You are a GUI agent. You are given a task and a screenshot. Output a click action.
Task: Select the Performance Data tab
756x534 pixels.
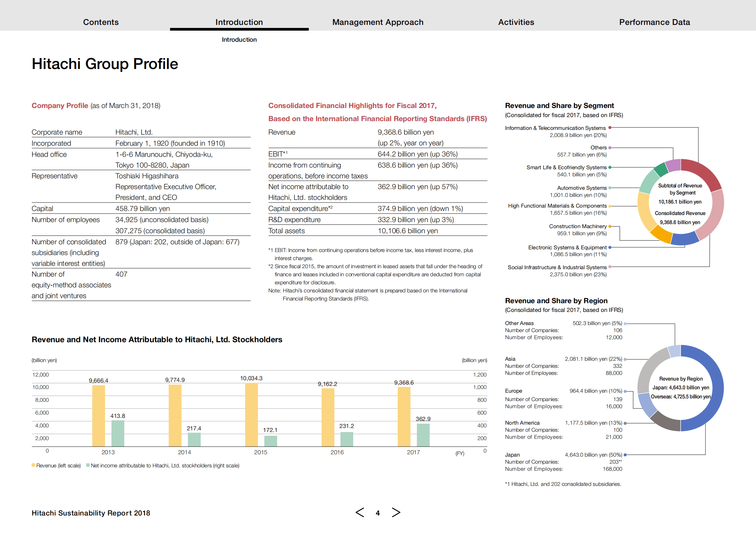(654, 22)
